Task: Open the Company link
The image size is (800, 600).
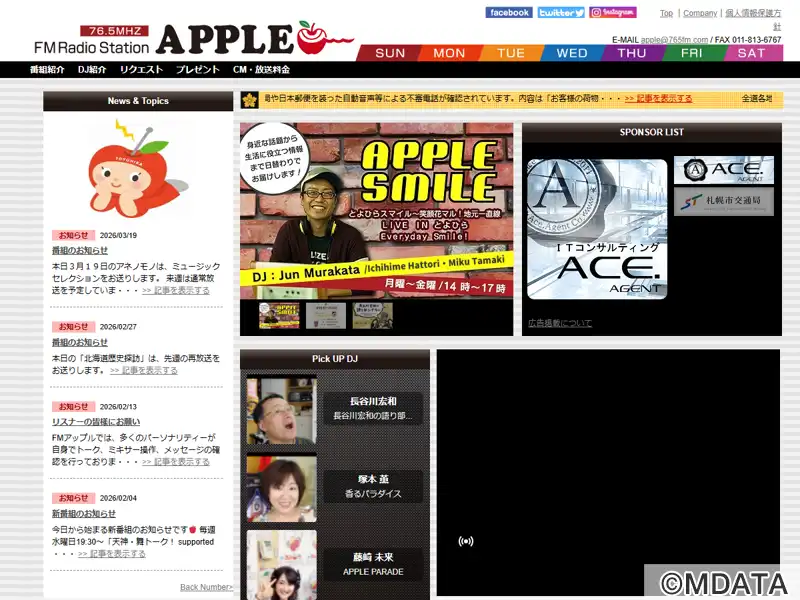Action: (700, 13)
